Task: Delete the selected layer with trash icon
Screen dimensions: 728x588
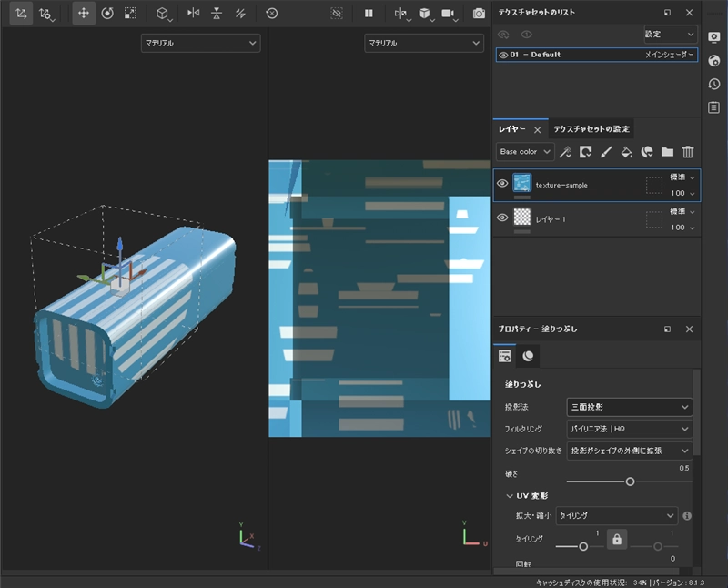Action: tap(688, 152)
